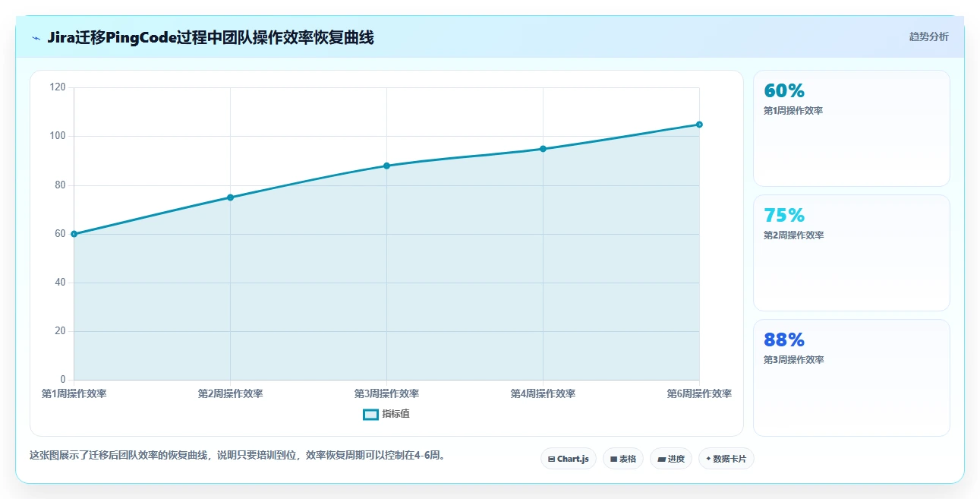The height and width of the screenshot is (499, 980).
Task: Select the Chart.js tag button
Action: click(569, 459)
